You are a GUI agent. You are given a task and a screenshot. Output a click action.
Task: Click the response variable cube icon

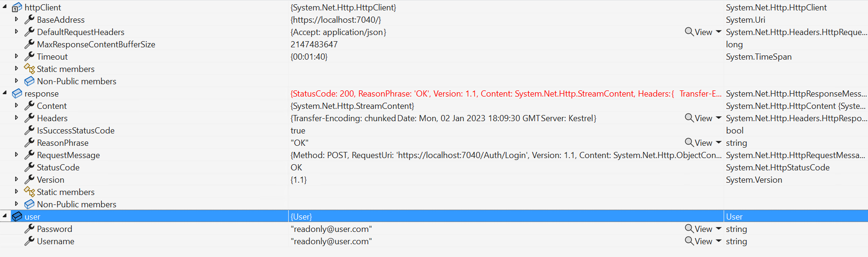17,93
